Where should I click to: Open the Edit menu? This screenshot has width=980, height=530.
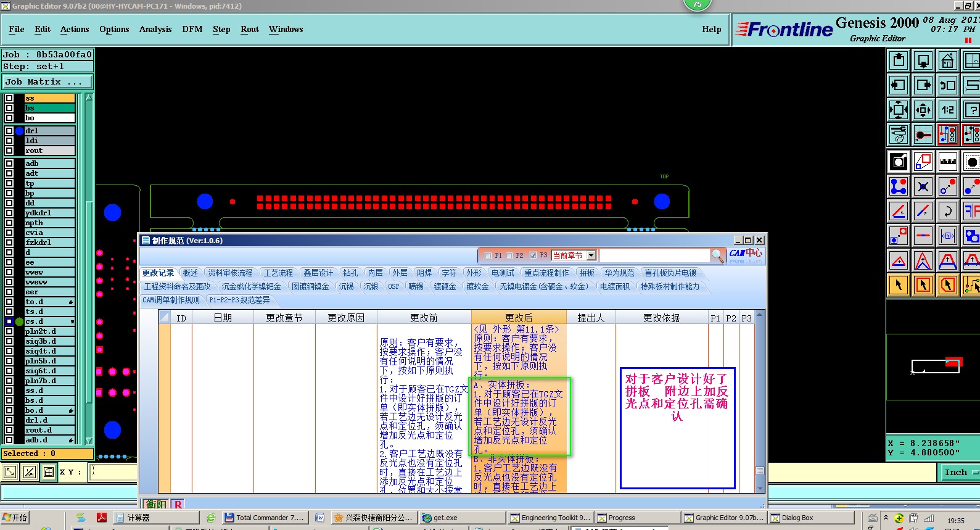click(43, 29)
